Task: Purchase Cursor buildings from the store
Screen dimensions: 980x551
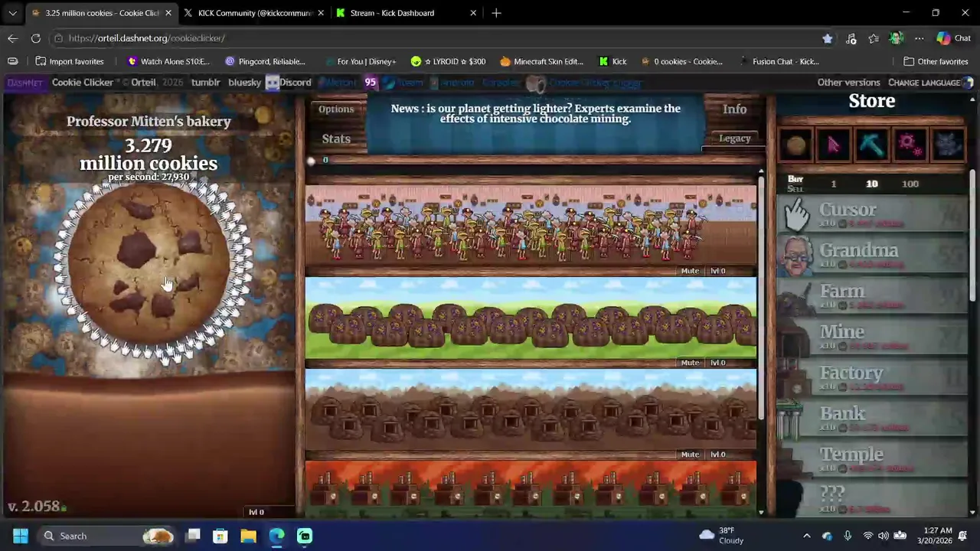Action: click(872, 215)
